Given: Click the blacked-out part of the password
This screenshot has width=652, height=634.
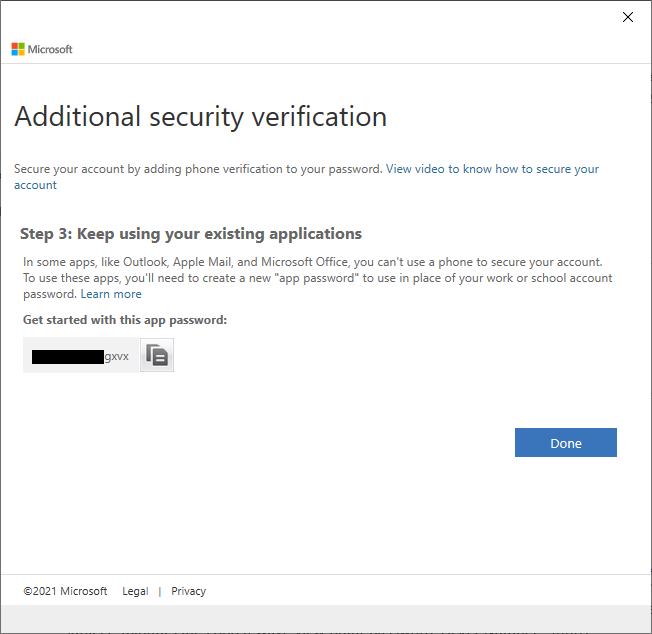Looking at the screenshot, I should click(x=67, y=356).
